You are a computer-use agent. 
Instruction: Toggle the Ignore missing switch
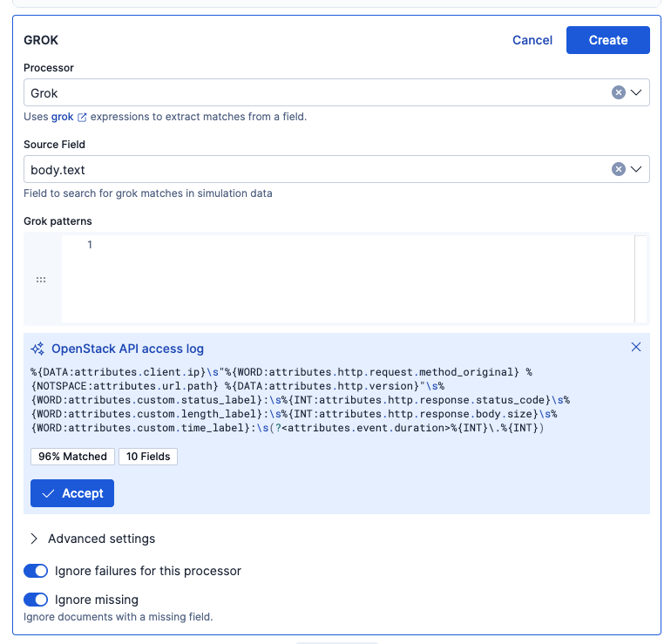coord(36,600)
